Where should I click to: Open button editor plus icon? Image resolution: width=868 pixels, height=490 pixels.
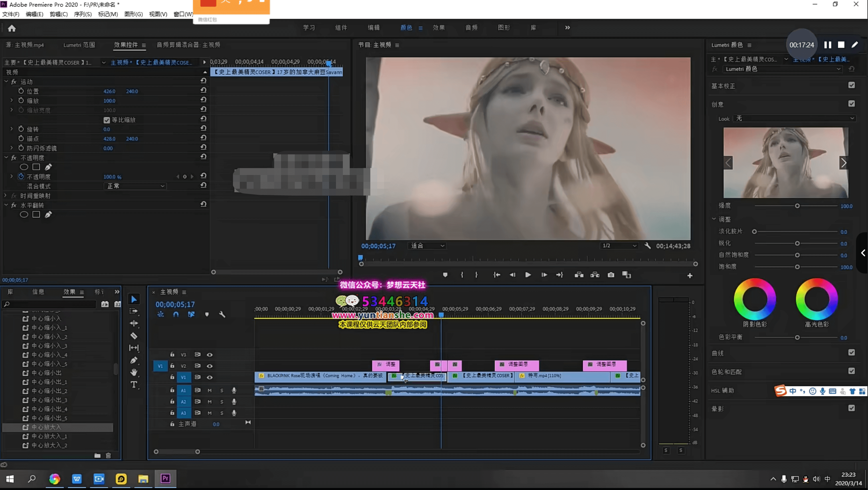pos(690,276)
